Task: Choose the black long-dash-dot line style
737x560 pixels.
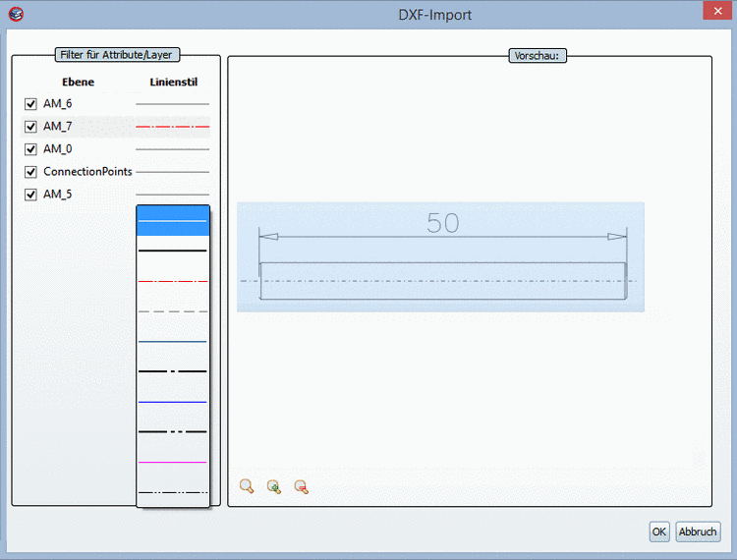Action: click(x=173, y=371)
